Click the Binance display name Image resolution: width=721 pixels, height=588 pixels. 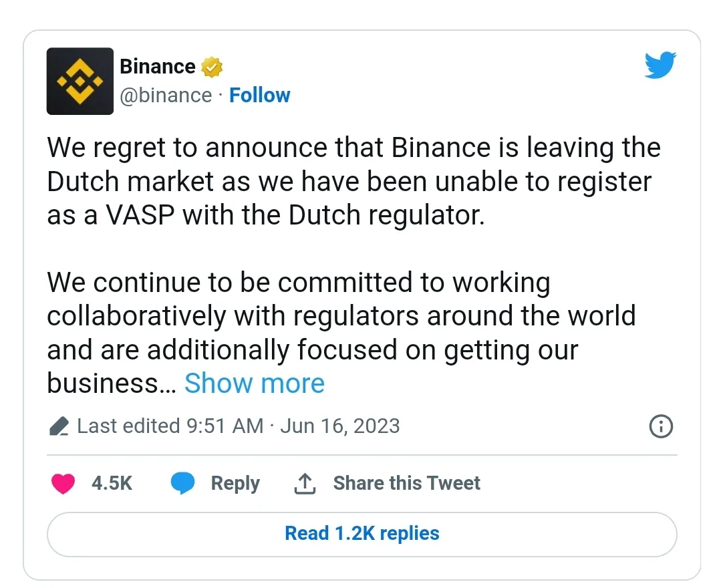(x=158, y=67)
